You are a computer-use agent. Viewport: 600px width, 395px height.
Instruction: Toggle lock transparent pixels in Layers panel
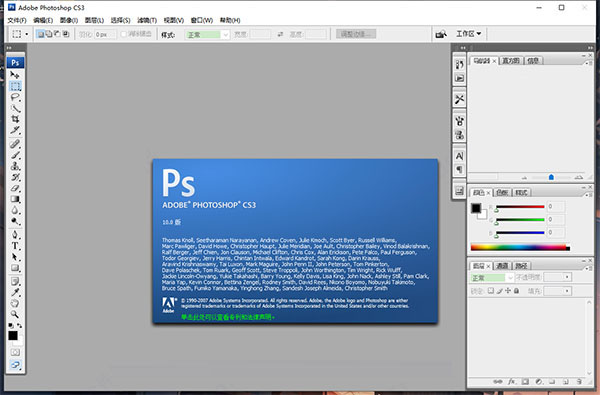[491, 291]
